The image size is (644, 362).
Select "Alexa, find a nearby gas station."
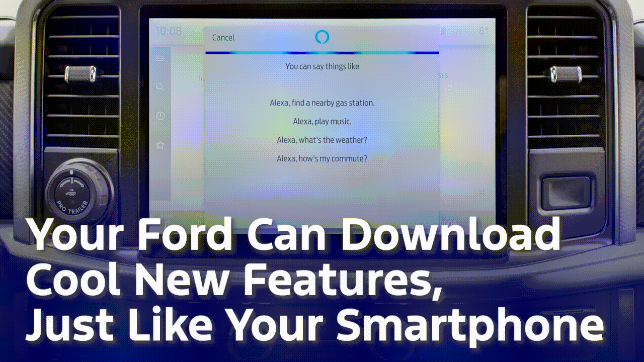click(322, 103)
